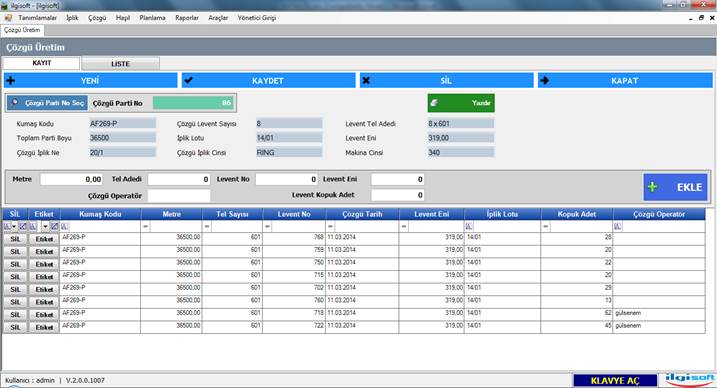Click the Levent No input field
717x388 pixels.
click(286, 179)
